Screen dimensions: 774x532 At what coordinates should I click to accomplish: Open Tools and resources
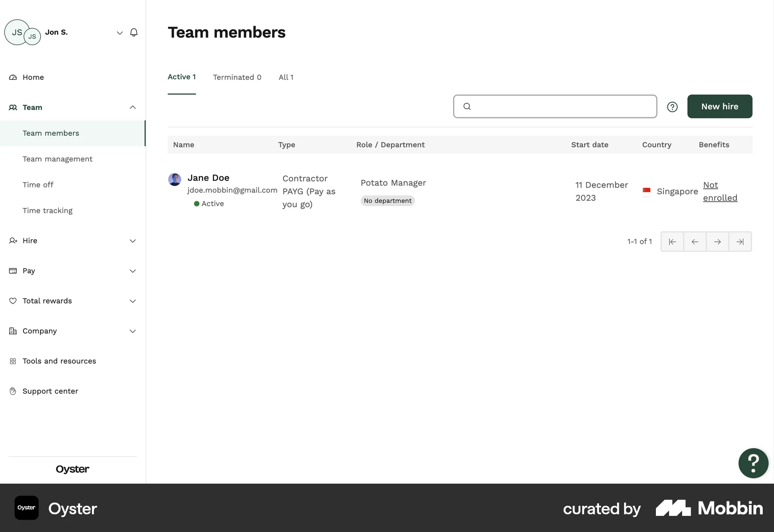click(x=58, y=361)
